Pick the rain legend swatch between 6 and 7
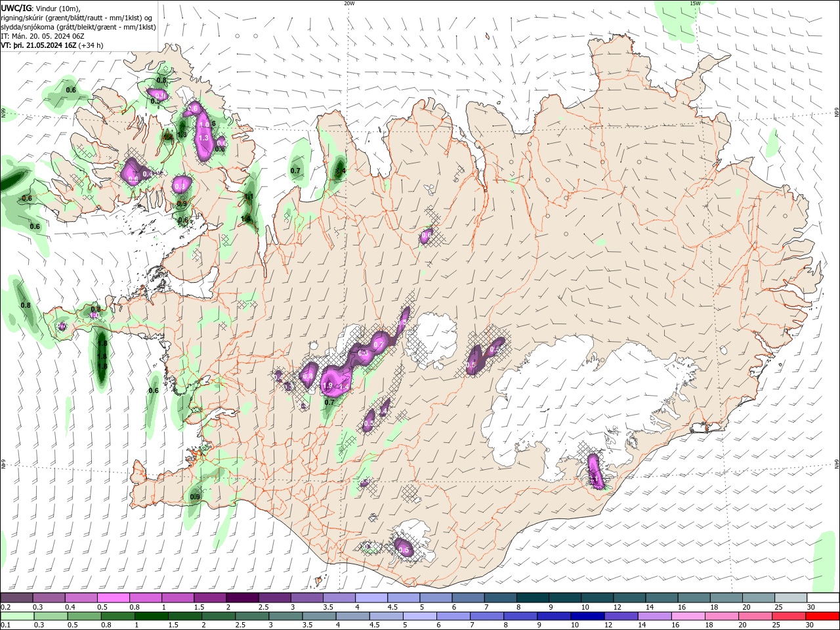The height and width of the screenshot is (630, 840). pyautogui.click(x=452, y=616)
